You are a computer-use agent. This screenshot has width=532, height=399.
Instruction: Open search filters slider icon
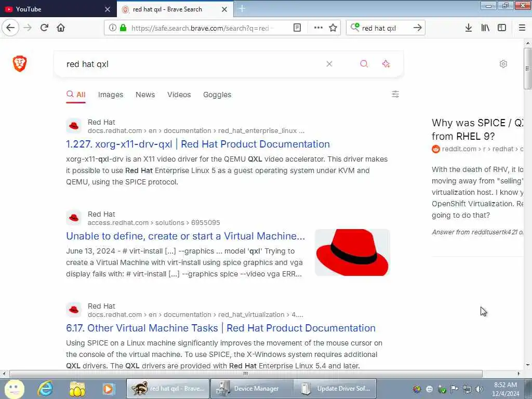[x=395, y=94]
